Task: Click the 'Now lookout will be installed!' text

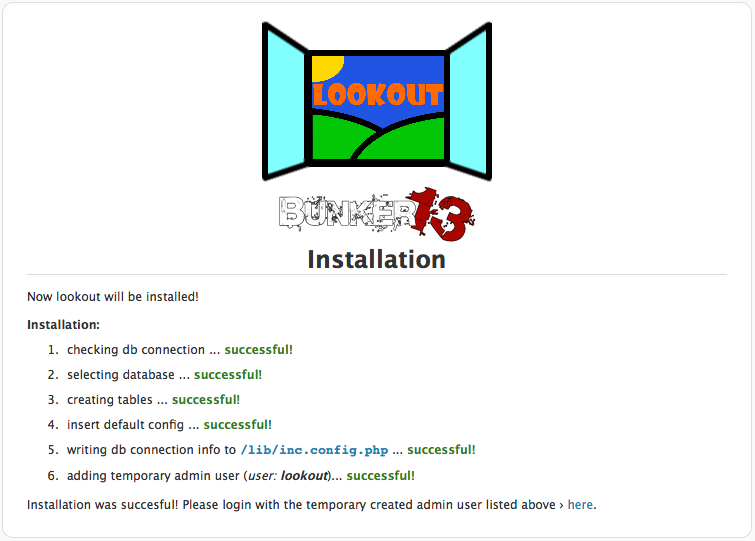Action: pyautogui.click(x=113, y=297)
